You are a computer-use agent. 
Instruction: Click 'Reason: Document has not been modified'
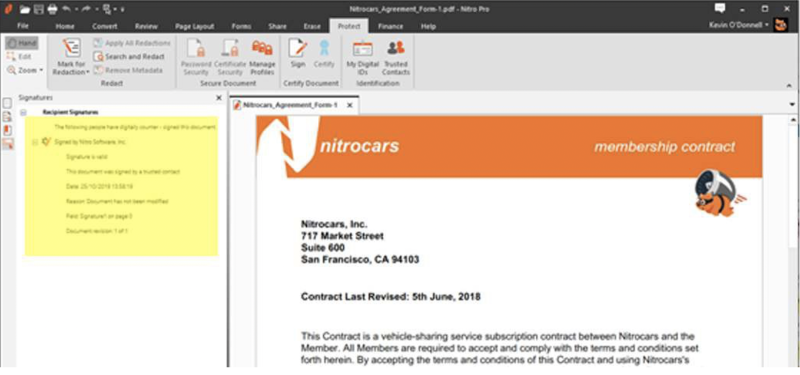tap(117, 202)
